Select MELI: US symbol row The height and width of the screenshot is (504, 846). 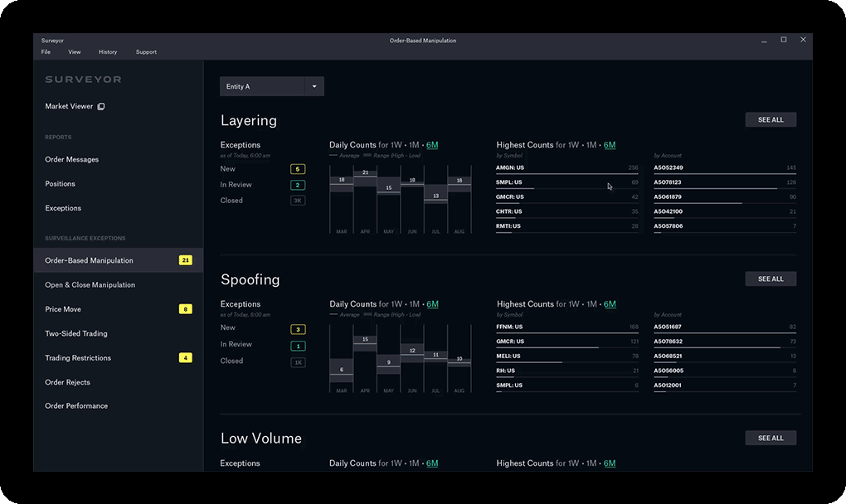point(567,356)
